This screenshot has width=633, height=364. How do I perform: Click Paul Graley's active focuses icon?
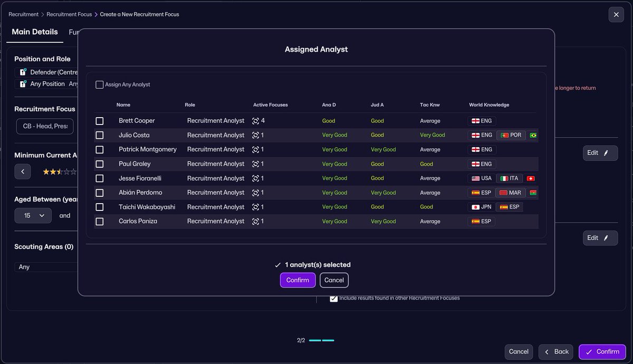click(255, 164)
